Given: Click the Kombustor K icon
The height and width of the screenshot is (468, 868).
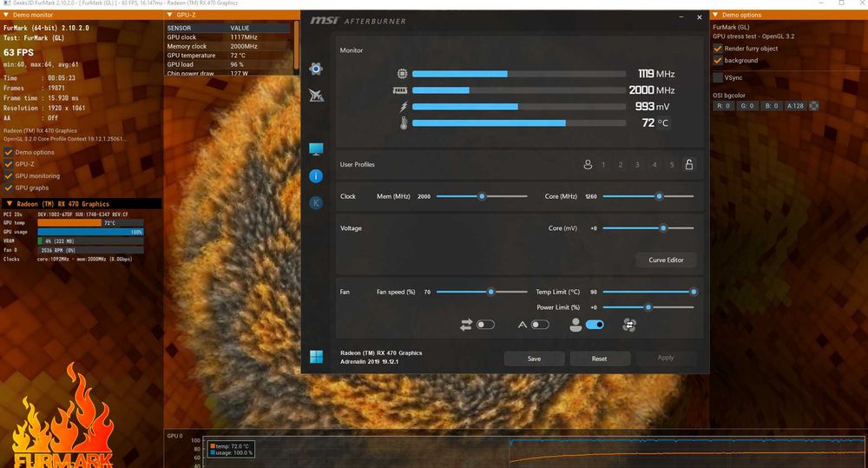Looking at the screenshot, I should click(316, 202).
